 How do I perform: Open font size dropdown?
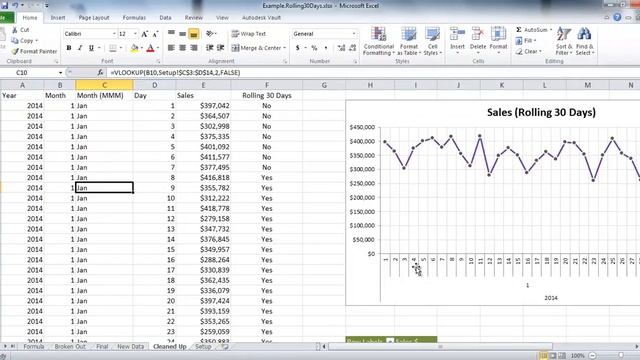(135, 34)
